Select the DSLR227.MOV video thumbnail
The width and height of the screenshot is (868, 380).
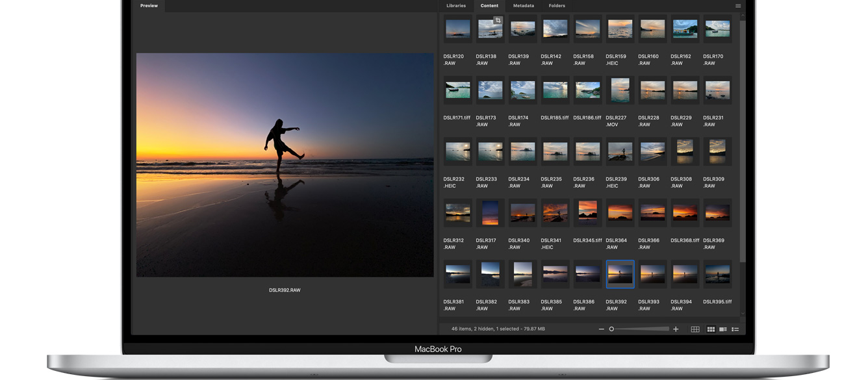[620, 90]
